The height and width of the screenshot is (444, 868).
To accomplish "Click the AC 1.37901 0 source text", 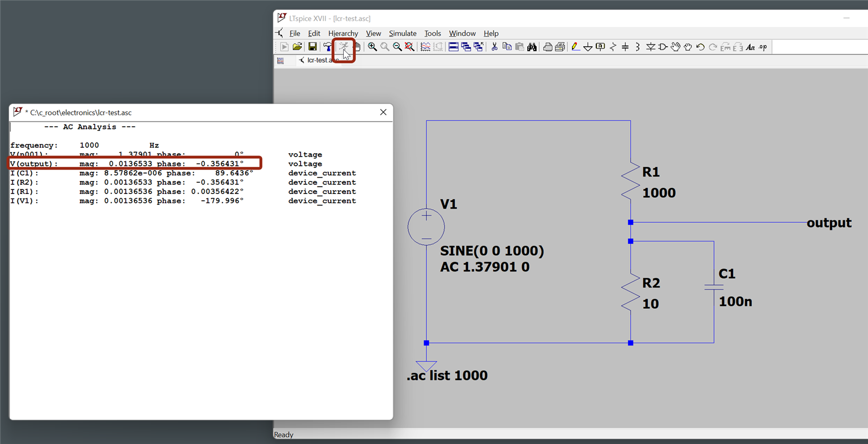I will (485, 267).
